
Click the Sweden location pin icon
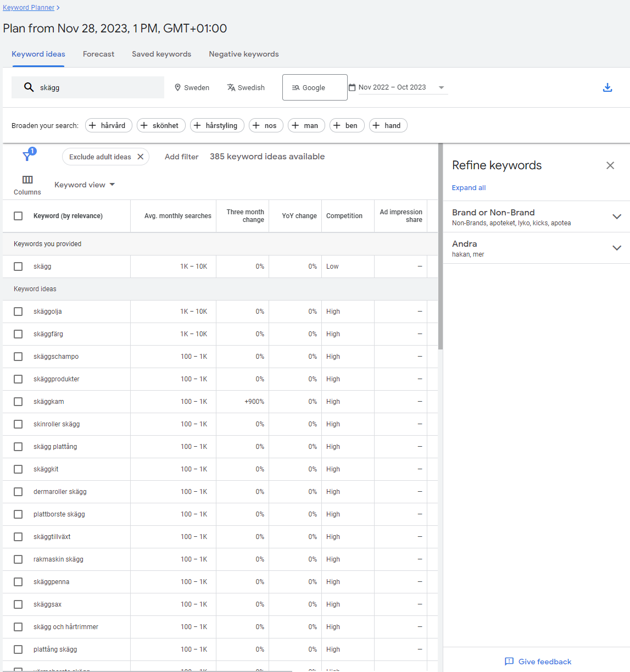point(177,87)
